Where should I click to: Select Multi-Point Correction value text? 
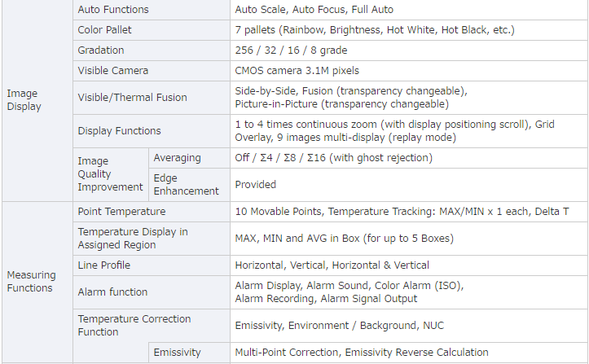(286, 353)
